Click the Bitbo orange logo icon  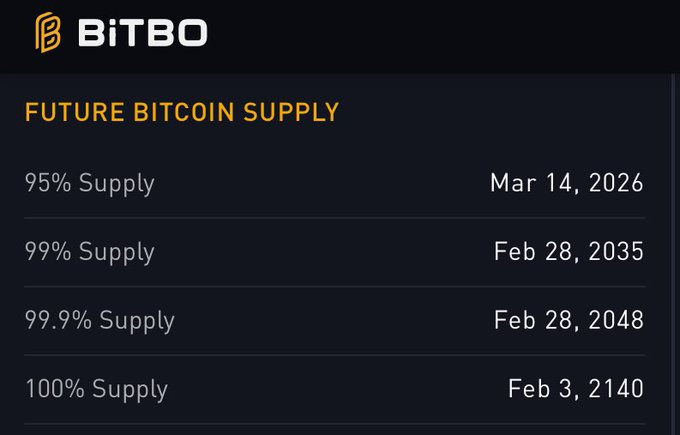47,32
